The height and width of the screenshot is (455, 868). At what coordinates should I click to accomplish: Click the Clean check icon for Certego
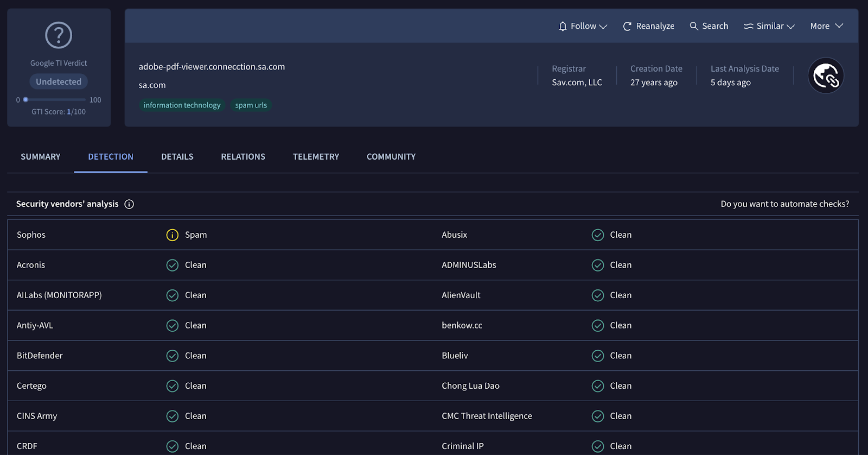pos(172,386)
